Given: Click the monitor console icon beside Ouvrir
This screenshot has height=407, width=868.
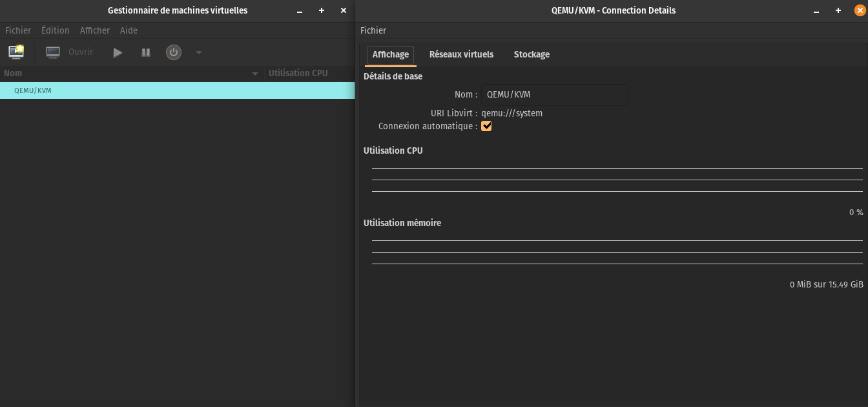Looking at the screenshot, I should 53,52.
